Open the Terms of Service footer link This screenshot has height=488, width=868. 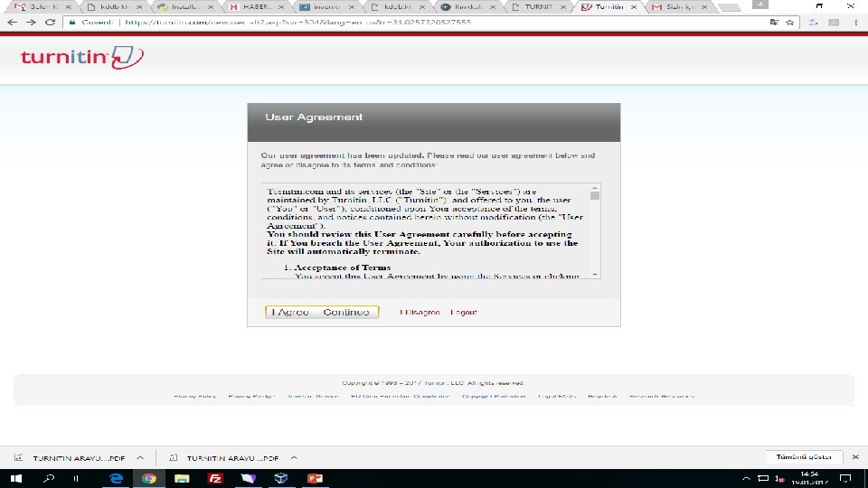click(x=314, y=396)
